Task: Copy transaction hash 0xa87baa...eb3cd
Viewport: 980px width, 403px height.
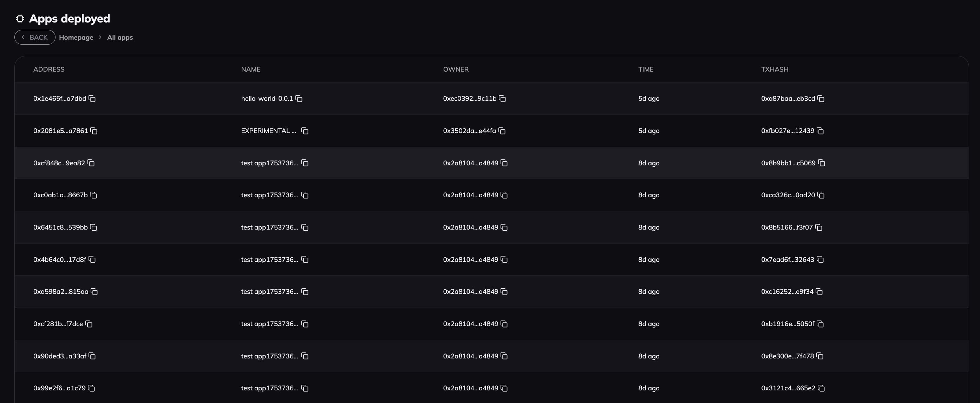Action: [x=821, y=99]
